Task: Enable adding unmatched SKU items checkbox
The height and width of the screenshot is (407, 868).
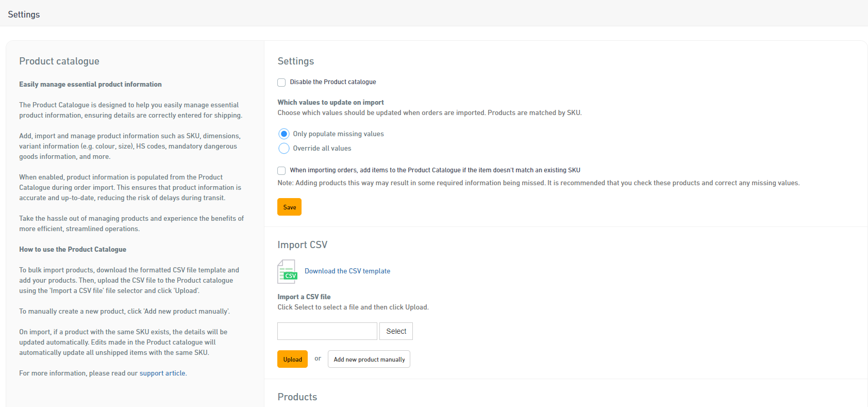Action: (x=281, y=171)
